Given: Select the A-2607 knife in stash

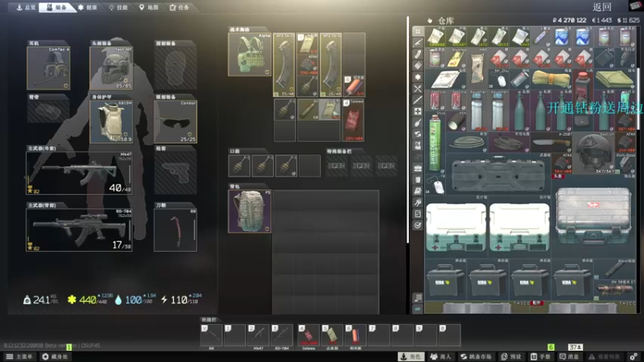Looking at the screenshot, I should [x=551, y=142].
